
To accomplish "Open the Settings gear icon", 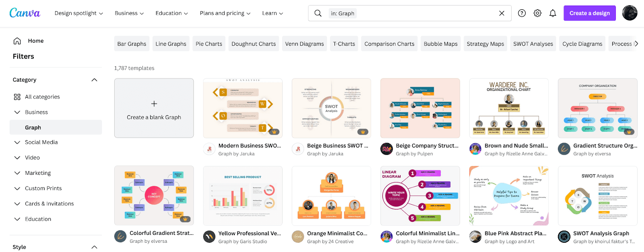I will [x=537, y=13].
